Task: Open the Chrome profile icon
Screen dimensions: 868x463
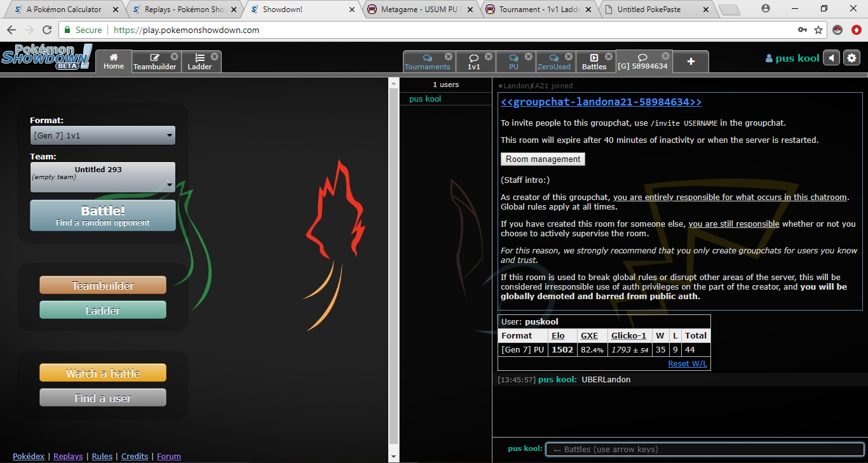Action: click(x=766, y=8)
